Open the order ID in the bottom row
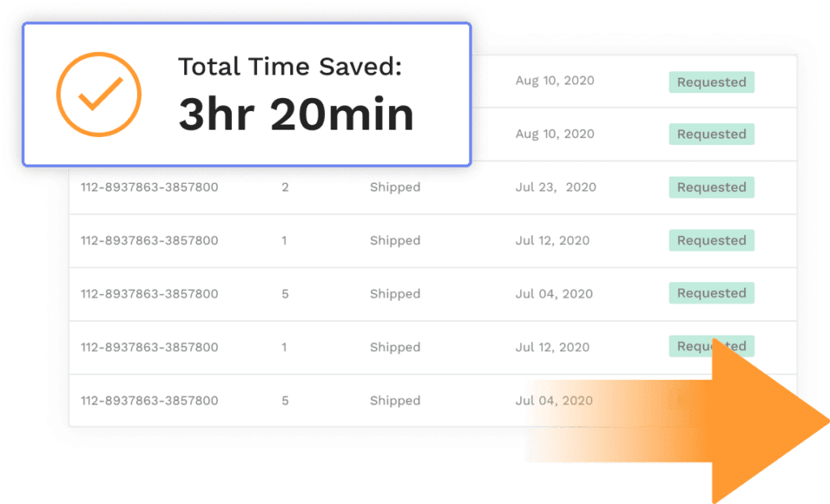The width and height of the screenshot is (830, 504). 149,400
